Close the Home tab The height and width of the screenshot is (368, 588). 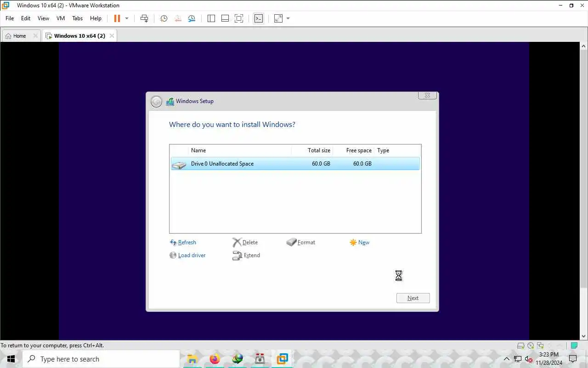35,36
